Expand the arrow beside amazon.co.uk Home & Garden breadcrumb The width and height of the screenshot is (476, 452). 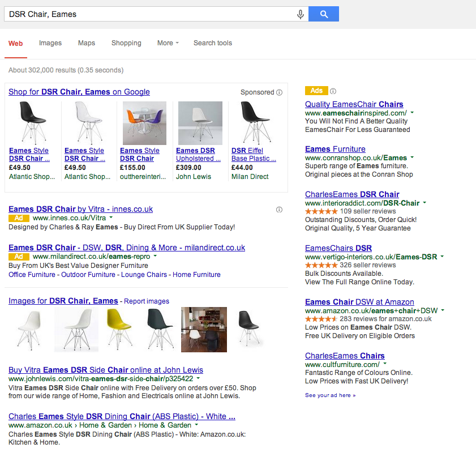point(196,425)
